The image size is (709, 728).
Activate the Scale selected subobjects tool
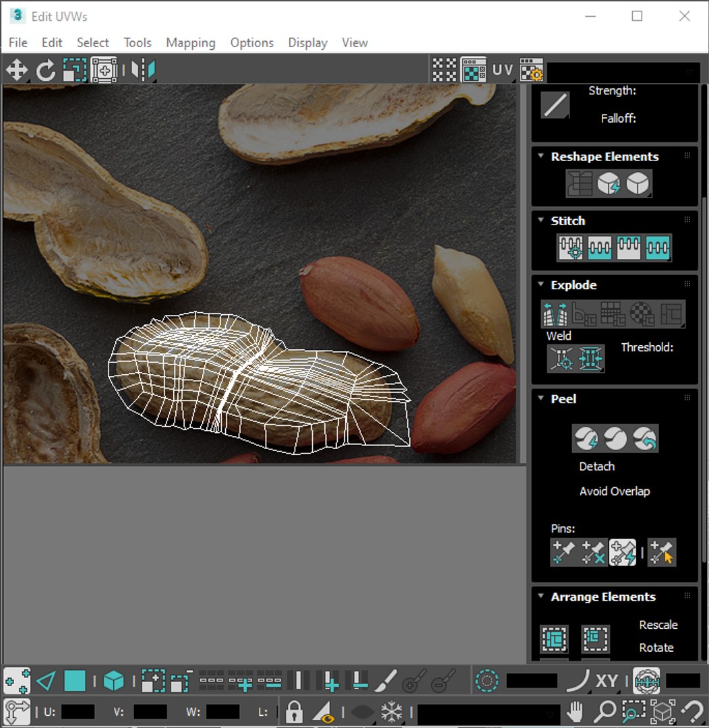pyautogui.click(x=75, y=71)
